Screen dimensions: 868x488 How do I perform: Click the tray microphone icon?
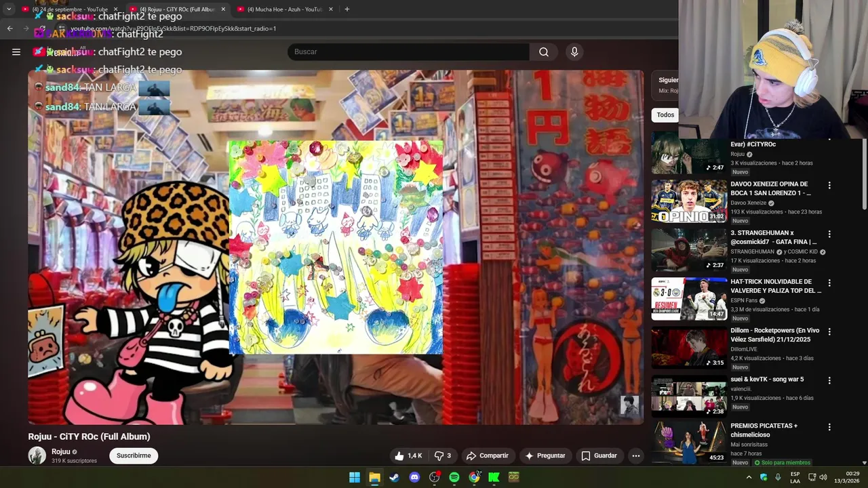[778, 477]
